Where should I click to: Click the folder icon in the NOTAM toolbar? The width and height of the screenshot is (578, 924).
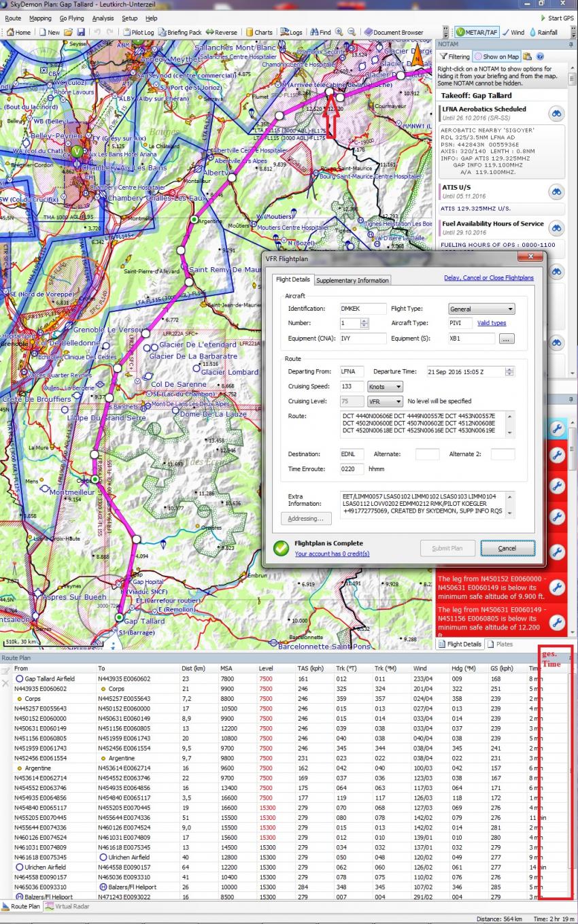click(528, 56)
